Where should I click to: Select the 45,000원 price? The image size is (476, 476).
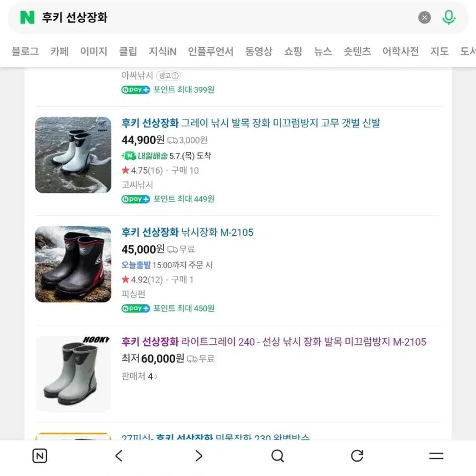pyautogui.click(x=143, y=249)
